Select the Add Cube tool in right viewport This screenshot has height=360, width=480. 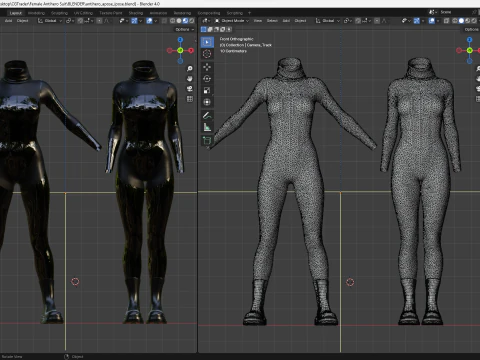point(207,140)
